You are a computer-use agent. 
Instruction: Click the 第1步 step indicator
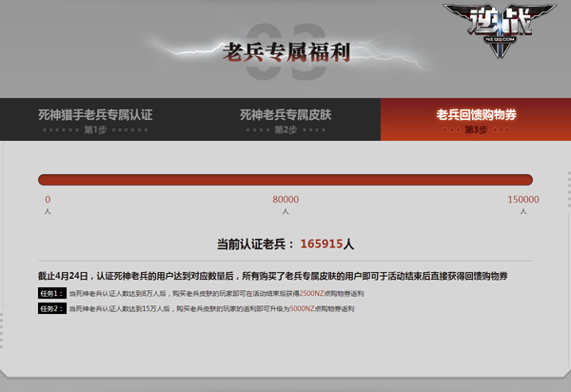[95, 129]
